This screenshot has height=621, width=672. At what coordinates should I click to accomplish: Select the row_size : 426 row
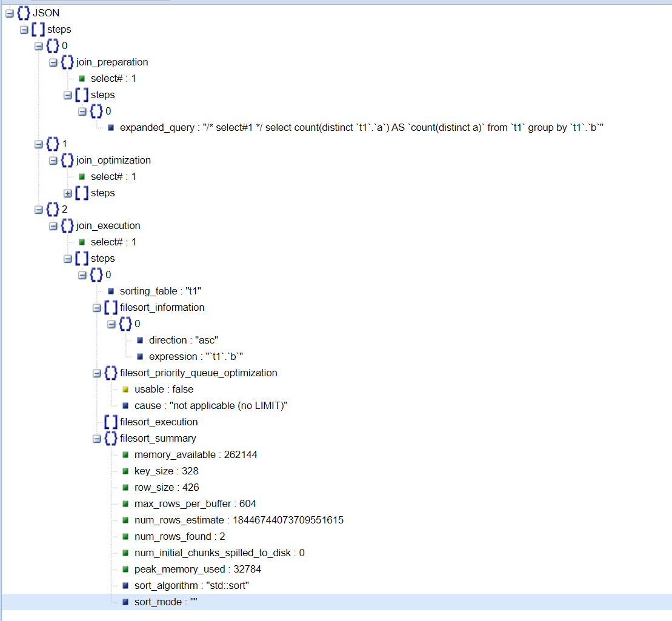167,488
